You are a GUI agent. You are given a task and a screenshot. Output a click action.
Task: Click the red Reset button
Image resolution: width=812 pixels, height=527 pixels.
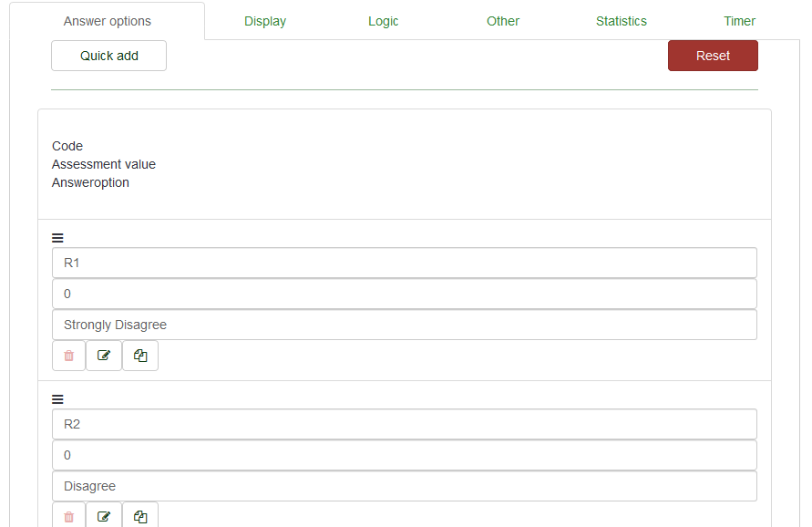713,56
